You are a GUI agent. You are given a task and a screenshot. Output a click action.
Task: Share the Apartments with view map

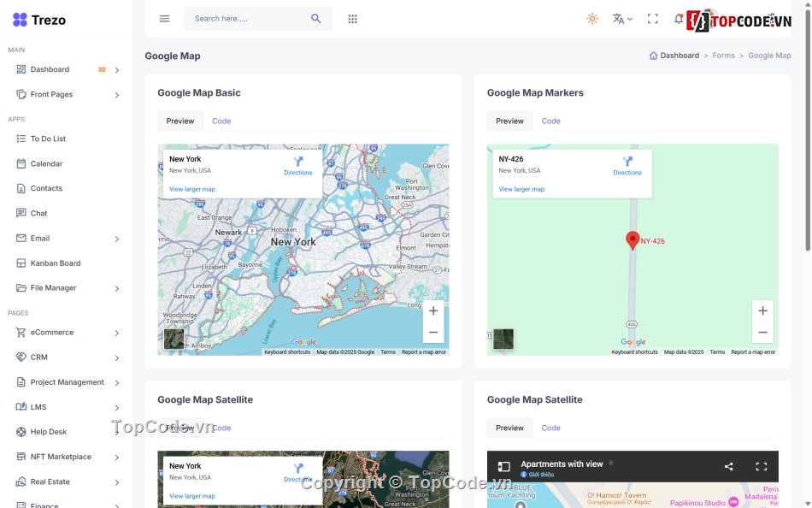click(x=728, y=467)
